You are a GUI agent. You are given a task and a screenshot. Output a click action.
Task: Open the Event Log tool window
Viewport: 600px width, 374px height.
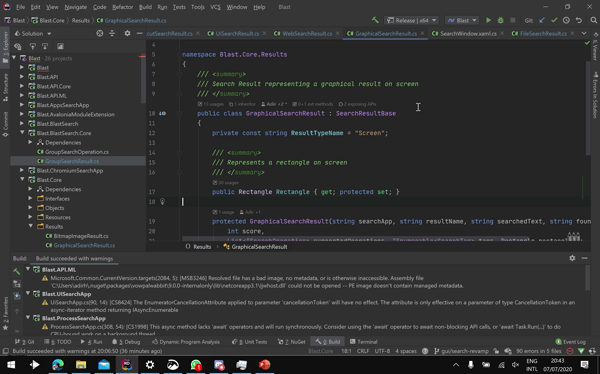tap(571, 342)
